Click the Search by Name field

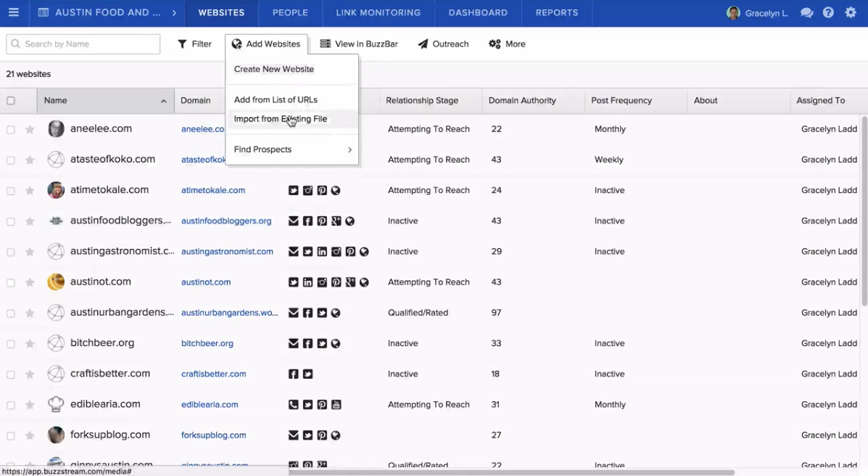pyautogui.click(x=83, y=44)
